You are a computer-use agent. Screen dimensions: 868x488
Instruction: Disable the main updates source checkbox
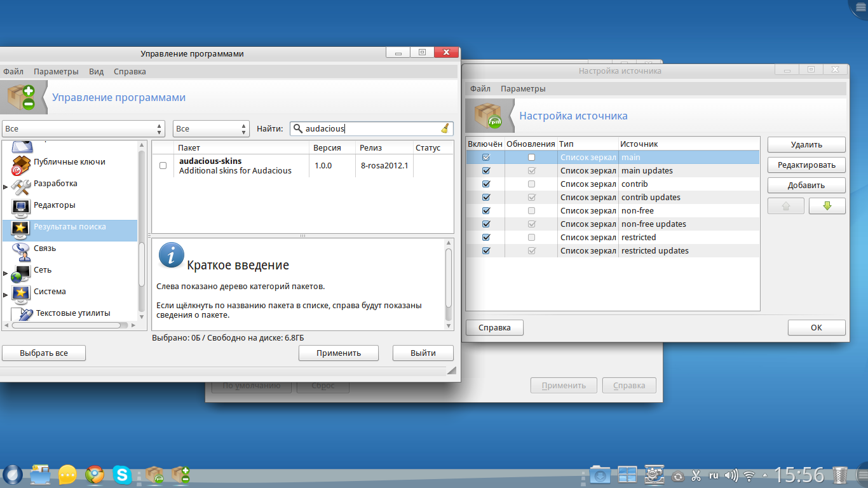click(486, 170)
